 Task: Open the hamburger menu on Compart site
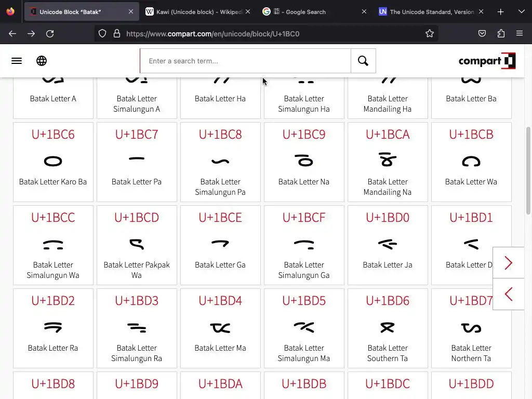[17, 61]
